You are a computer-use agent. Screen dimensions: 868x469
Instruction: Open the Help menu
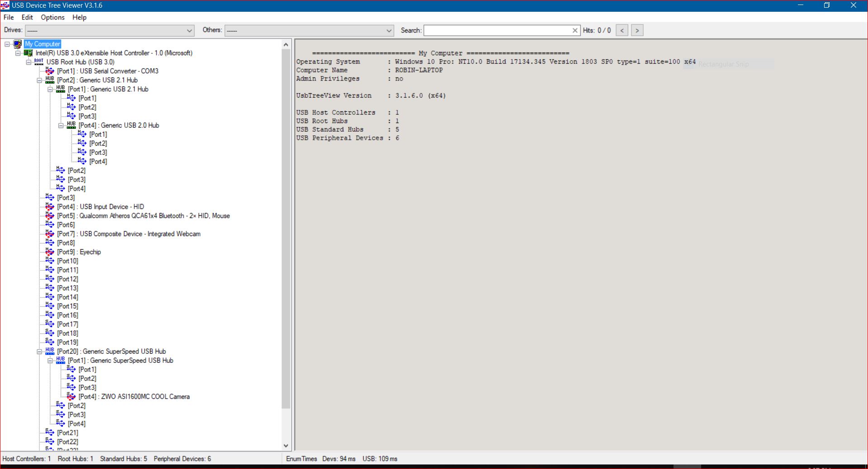coord(79,17)
